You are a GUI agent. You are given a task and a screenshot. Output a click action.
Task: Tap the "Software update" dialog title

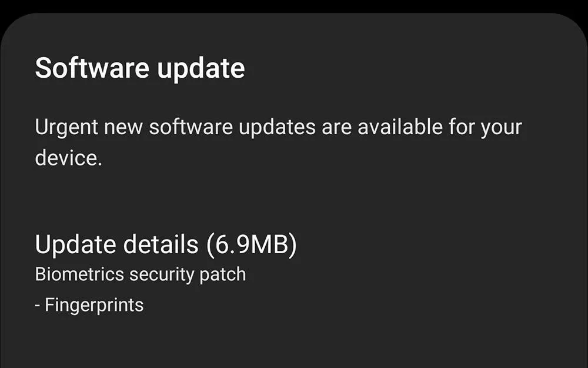click(140, 69)
